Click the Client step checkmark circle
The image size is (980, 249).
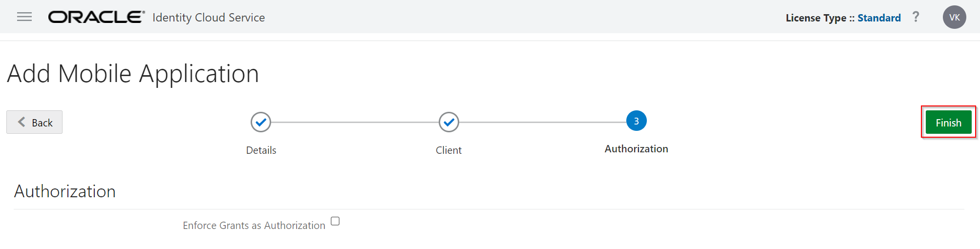448,122
